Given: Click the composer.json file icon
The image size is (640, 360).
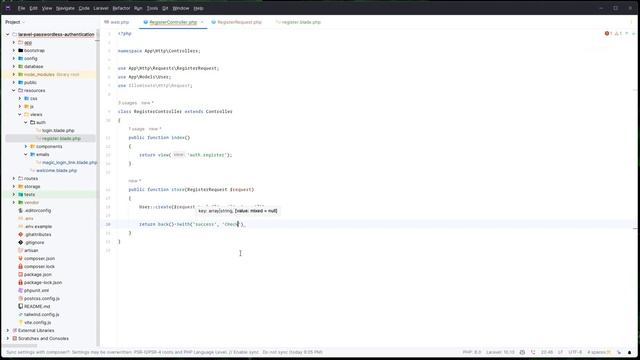Looking at the screenshot, I should coord(20,258).
